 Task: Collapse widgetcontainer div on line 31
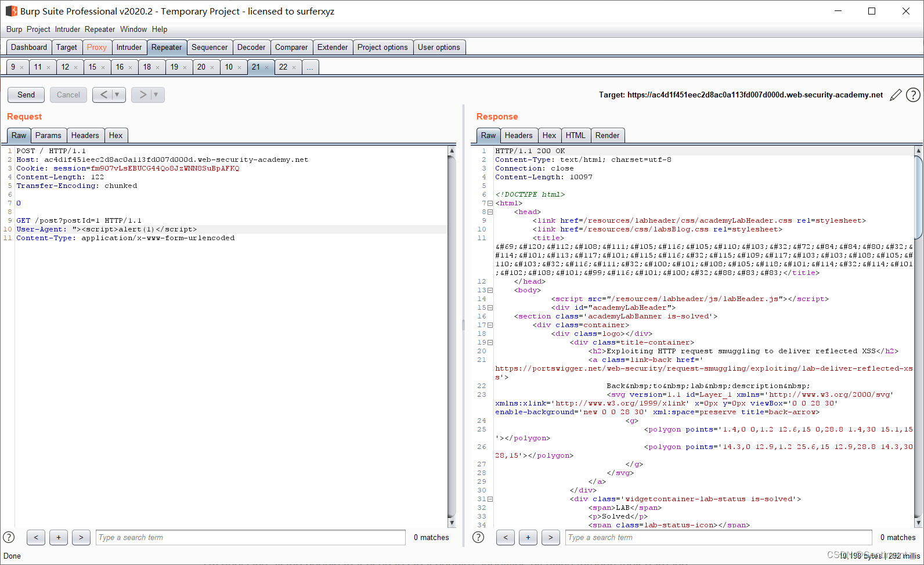(490, 499)
